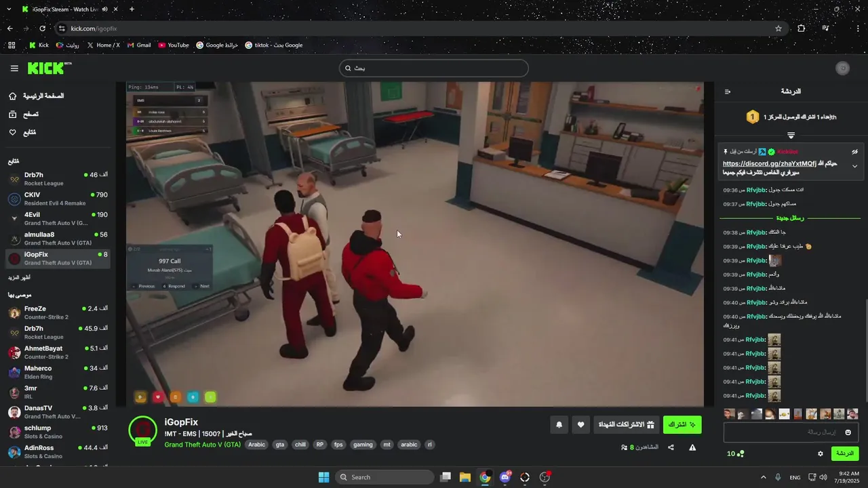Open Drb7h Rocket League in followed list

tap(58, 179)
